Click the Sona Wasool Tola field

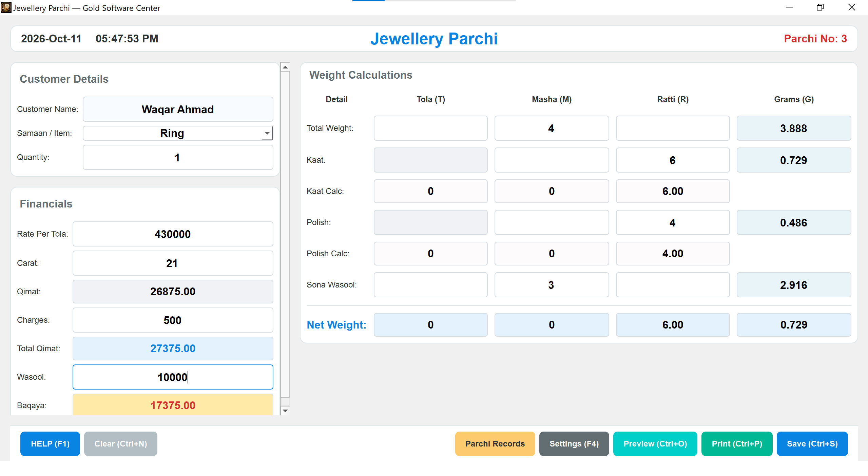click(430, 285)
